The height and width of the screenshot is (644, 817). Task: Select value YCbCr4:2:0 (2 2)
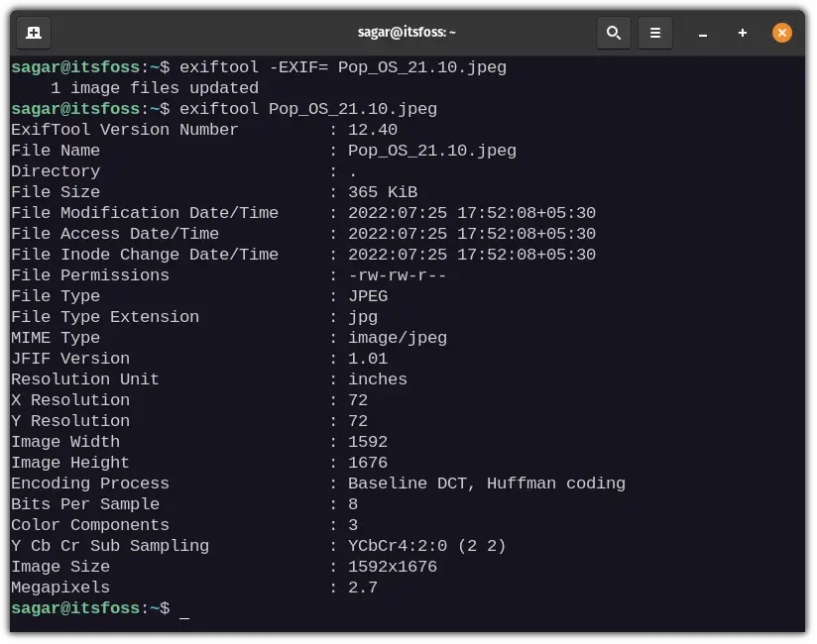[x=426, y=546]
